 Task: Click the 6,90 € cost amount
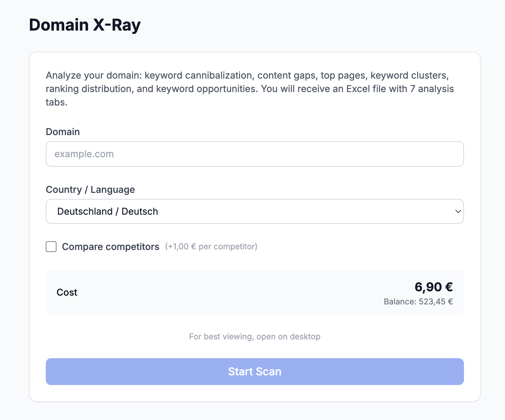[x=433, y=287]
